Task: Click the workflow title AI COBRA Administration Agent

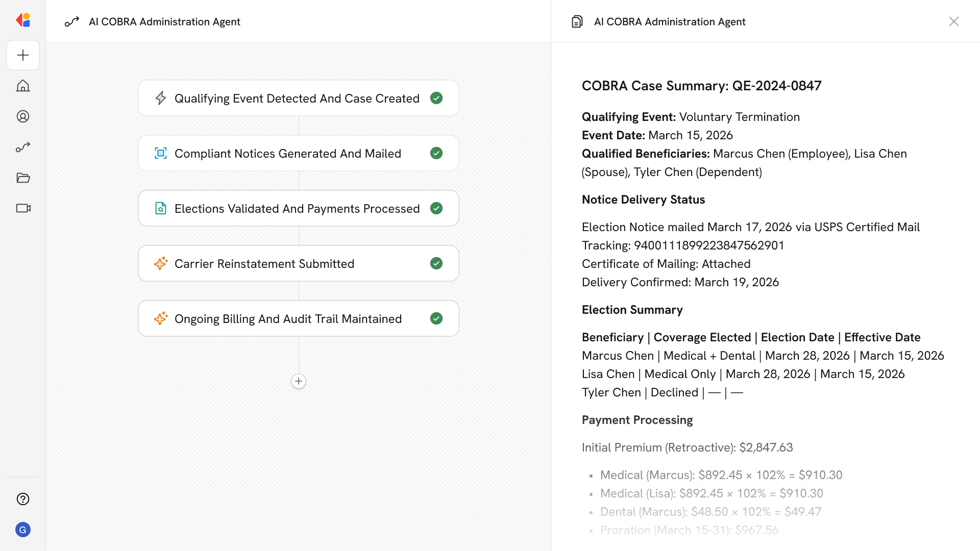Action: point(164,21)
